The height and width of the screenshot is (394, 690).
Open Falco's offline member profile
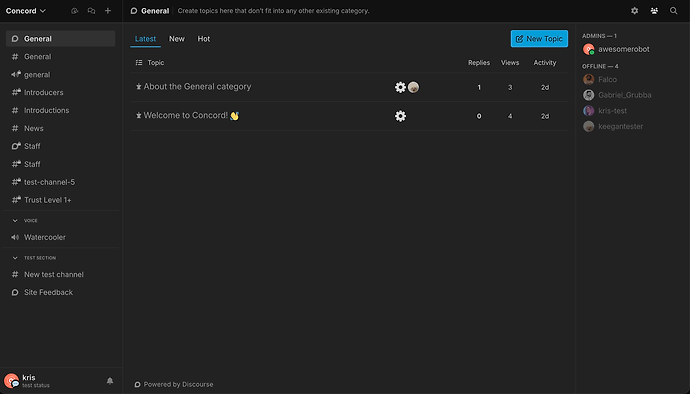tap(600, 80)
